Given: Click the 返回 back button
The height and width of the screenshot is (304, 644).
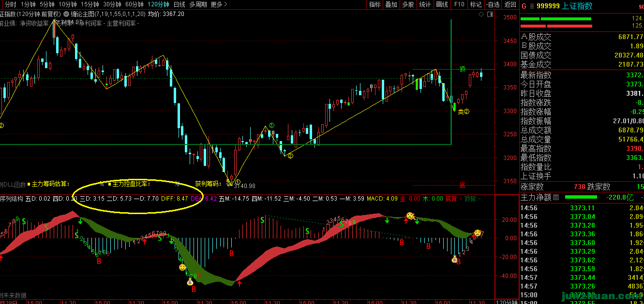Looking at the screenshot, I should pos(510,4).
